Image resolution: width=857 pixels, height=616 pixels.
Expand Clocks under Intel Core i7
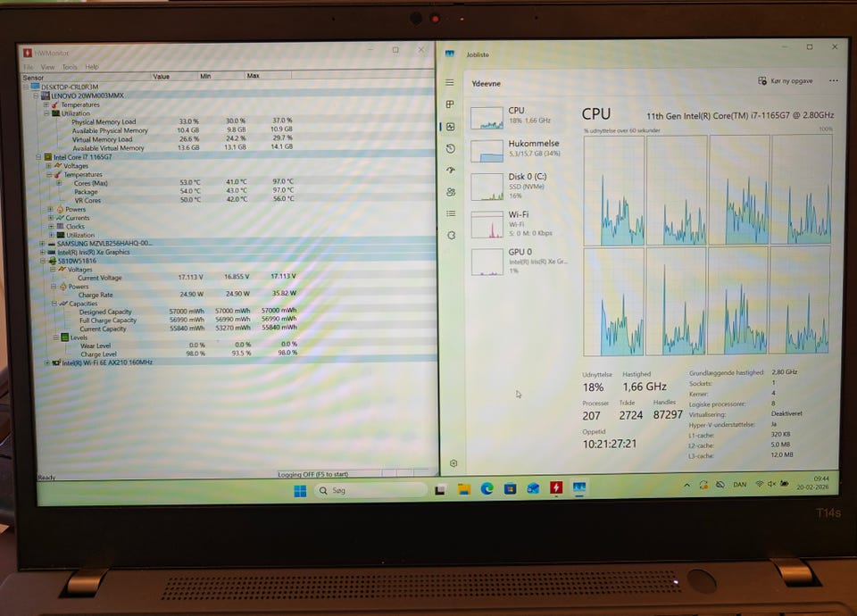pos(51,226)
